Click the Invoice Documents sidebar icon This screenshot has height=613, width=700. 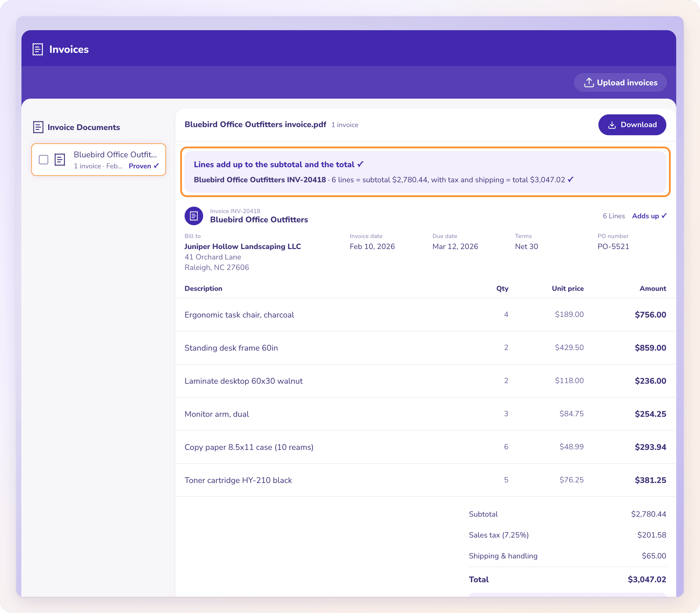click(x=38, y=127)
